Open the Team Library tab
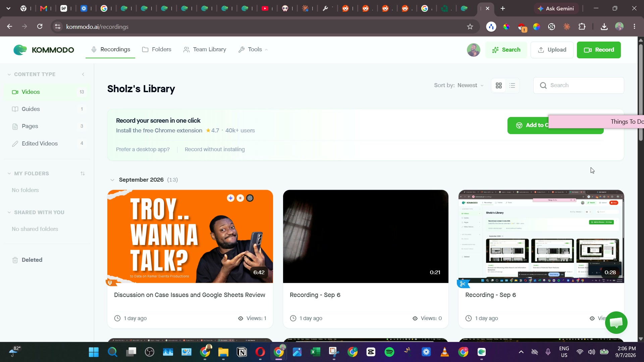Viewport: 644px width, 362px height. [x=205, y=50]
